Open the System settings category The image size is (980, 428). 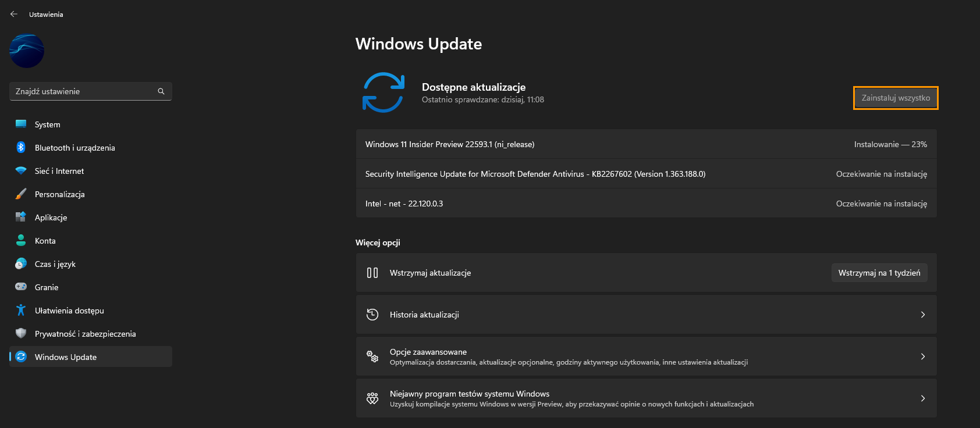click(91, 124)
